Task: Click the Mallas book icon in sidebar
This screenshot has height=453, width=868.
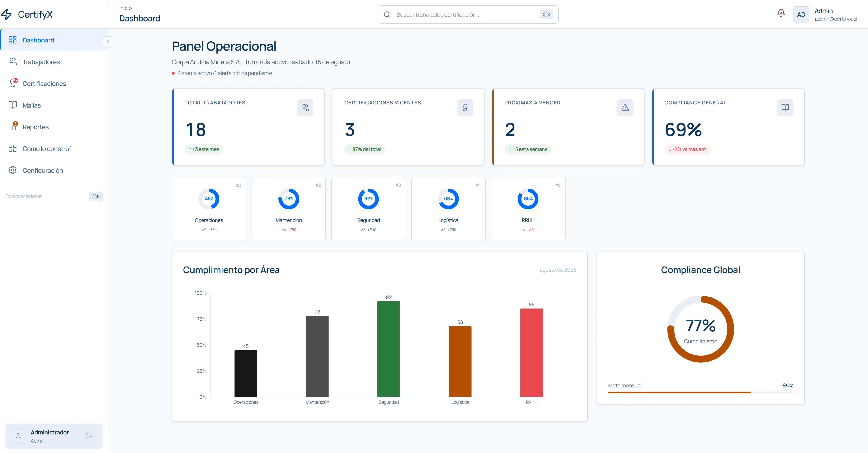Action: coord(13,105)
